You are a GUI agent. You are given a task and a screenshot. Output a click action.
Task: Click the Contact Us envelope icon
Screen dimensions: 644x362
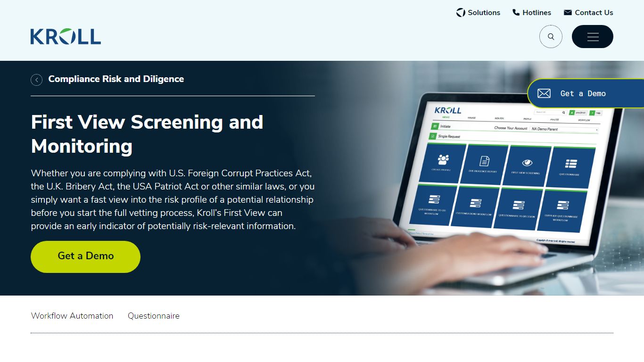click(x=568, y=13)
